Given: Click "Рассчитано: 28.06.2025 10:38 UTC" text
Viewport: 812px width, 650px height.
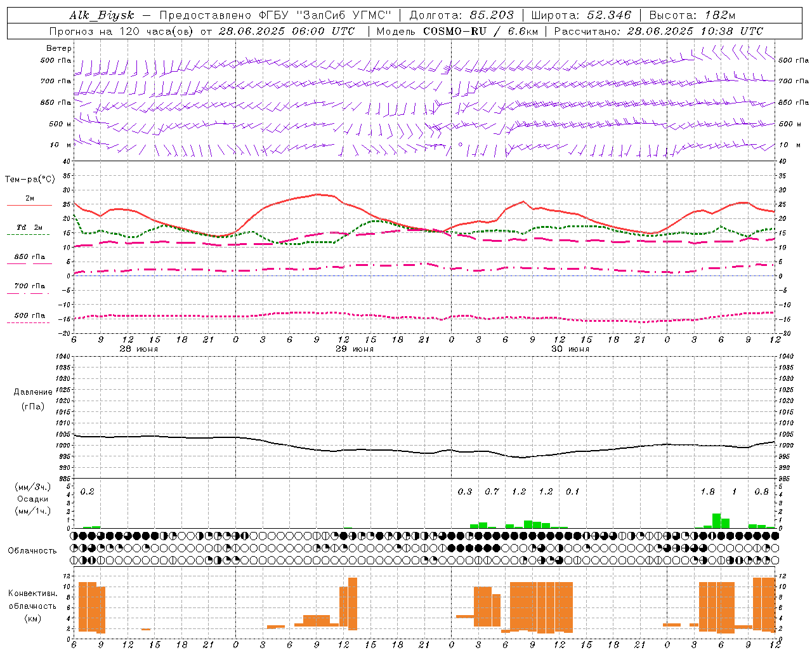Looking at the screenshot, I should point(658,31).
